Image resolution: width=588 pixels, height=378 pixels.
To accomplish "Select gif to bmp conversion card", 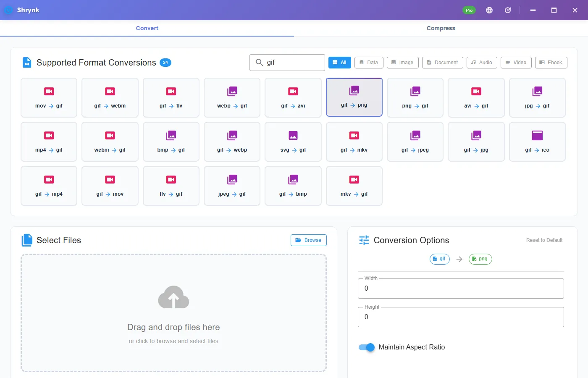I will pos(293,186).
